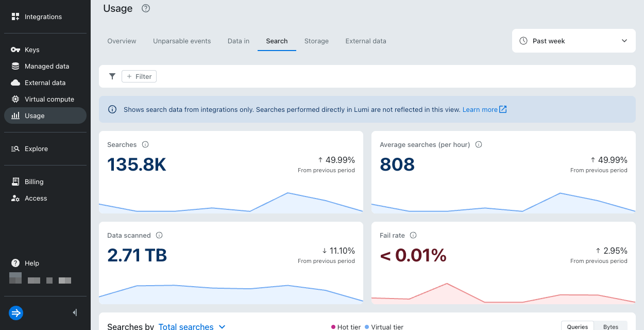Viewport: 644px width, 330px height.
Task: Collapse the sidebar with the arrow icon
Action: 75,312
